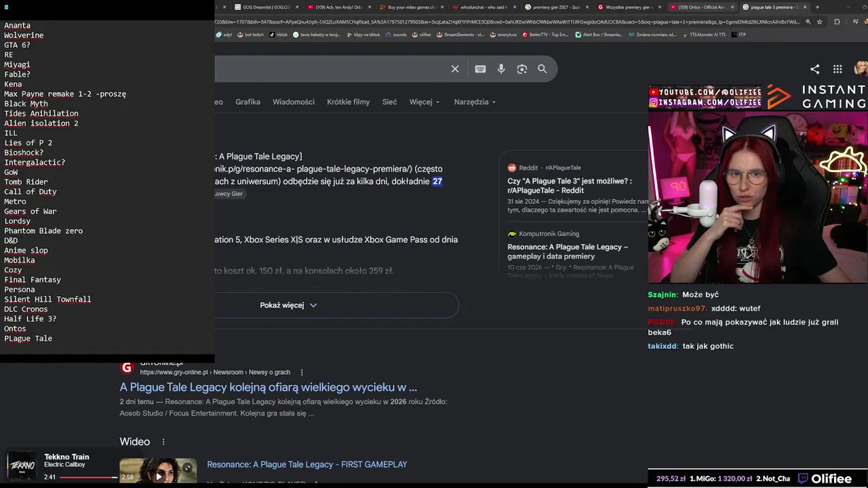Click the Komputronik Gaming source icon
The width and height of the screenshot is (868, 488).
512,234
